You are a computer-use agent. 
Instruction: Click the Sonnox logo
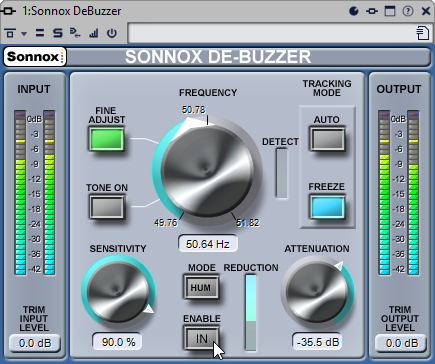[x=35, y=57]
